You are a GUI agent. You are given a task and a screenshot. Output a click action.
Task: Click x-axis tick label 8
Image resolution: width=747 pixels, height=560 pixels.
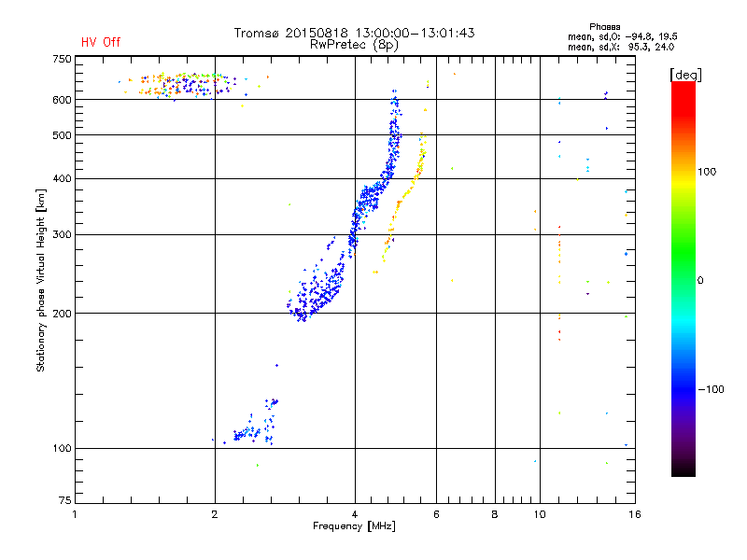pyautogui.click(x=495, y=514)
